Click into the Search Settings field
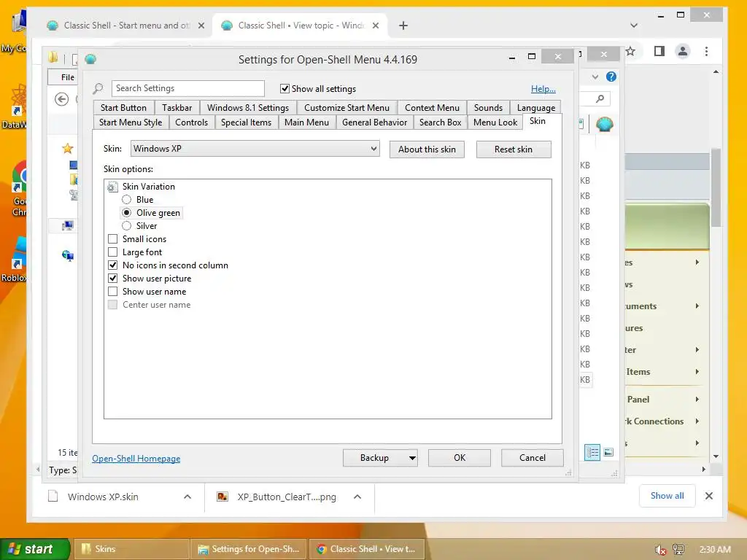This screenshot has width=747, height=560. coord(187,88)
